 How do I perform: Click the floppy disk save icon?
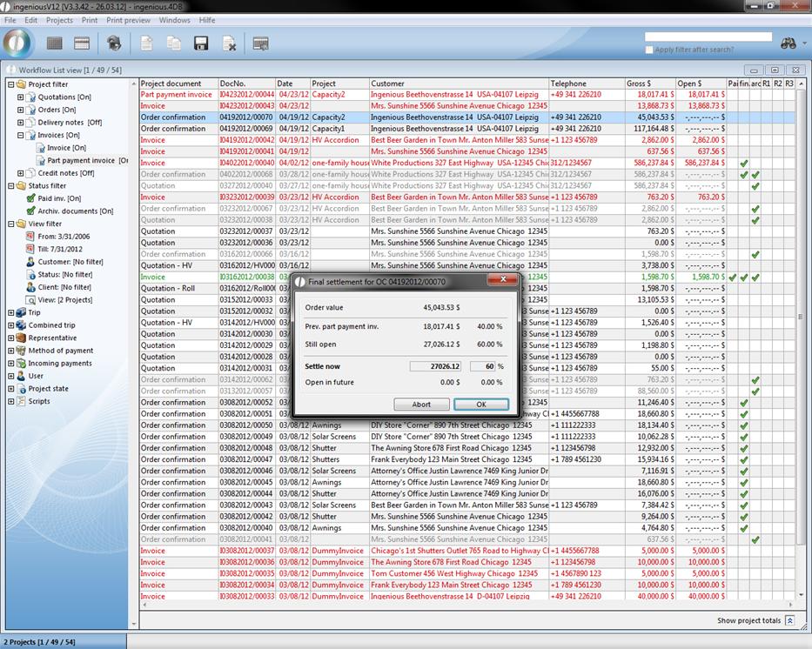[x=201, y=43]
